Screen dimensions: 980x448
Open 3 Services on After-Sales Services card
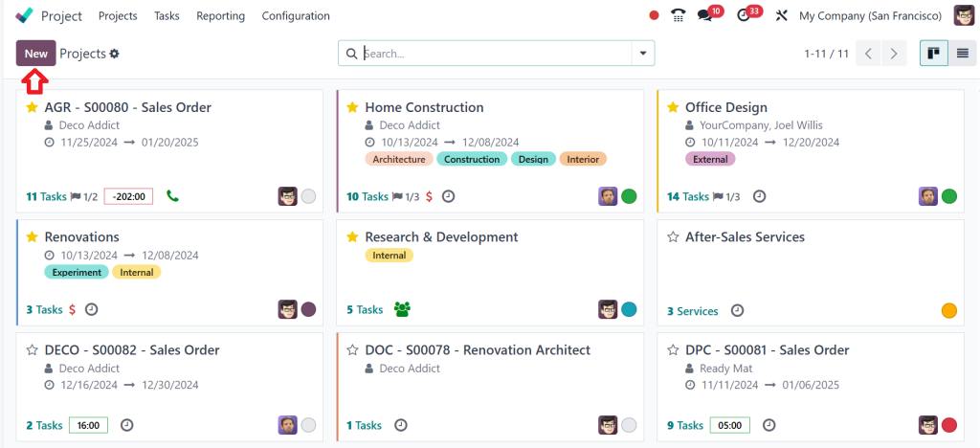pyautogui.click(x=693, y=311)
